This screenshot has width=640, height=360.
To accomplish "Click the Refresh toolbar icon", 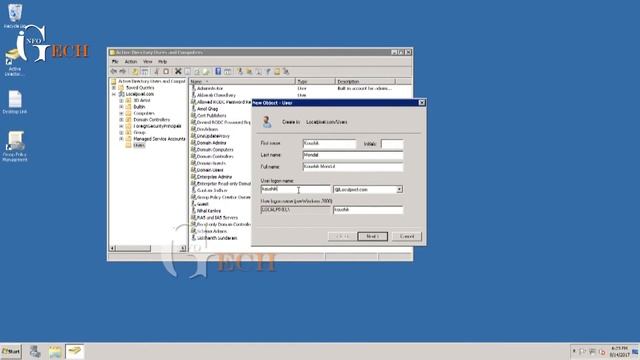I will (197, 71).
